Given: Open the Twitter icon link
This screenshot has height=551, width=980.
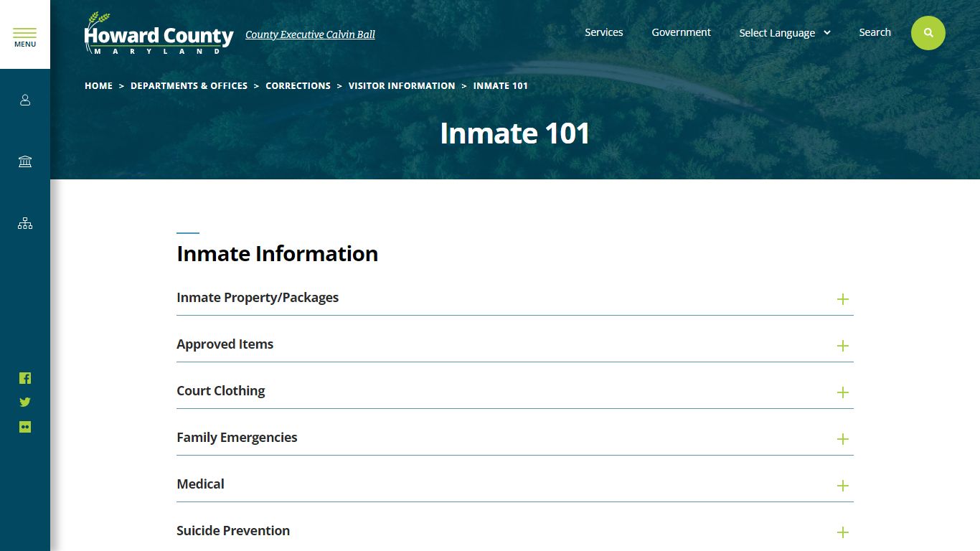Looking at the screenshot, I should (x=25, y=402).
